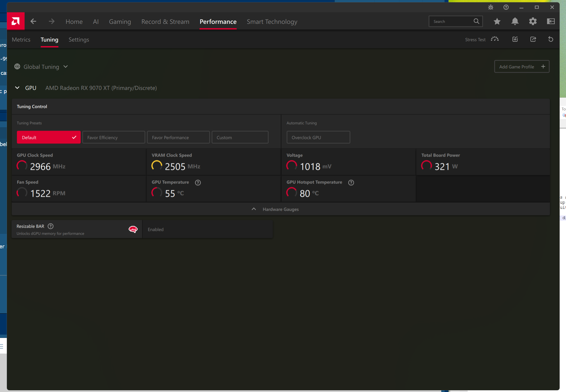The height and width of the screenshot is (392, 566).
Task: Click the Stress Test label
Action: coord(475,39)
